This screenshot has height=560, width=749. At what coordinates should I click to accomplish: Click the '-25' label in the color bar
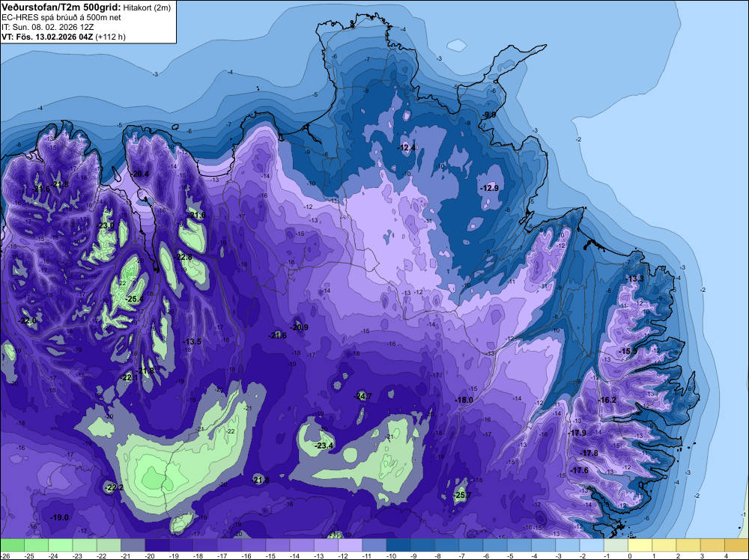(x=30, y=556)
